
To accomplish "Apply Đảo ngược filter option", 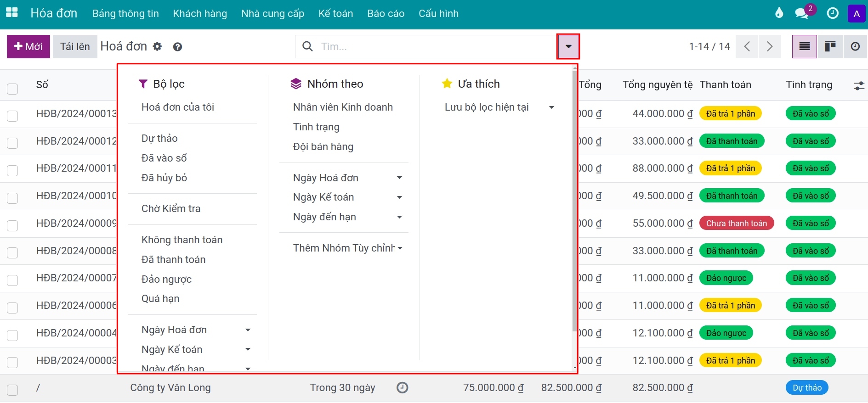I will click(166, 280).
